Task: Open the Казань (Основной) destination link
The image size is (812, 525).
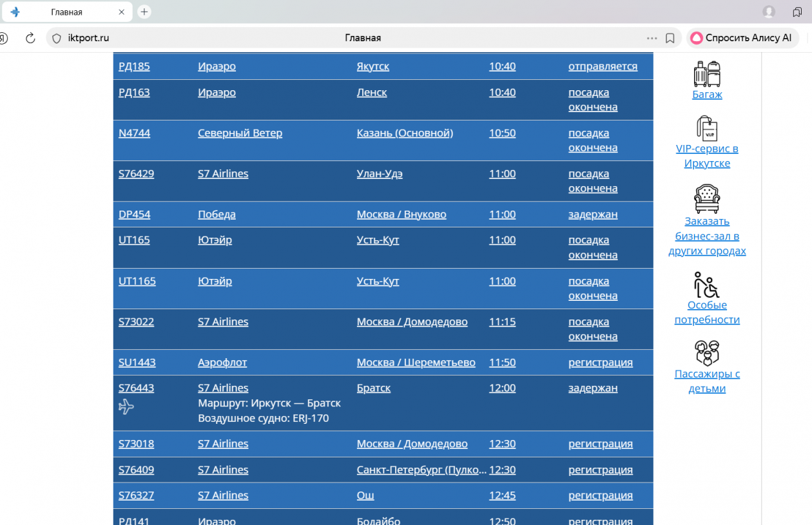Action: point(405,133)
